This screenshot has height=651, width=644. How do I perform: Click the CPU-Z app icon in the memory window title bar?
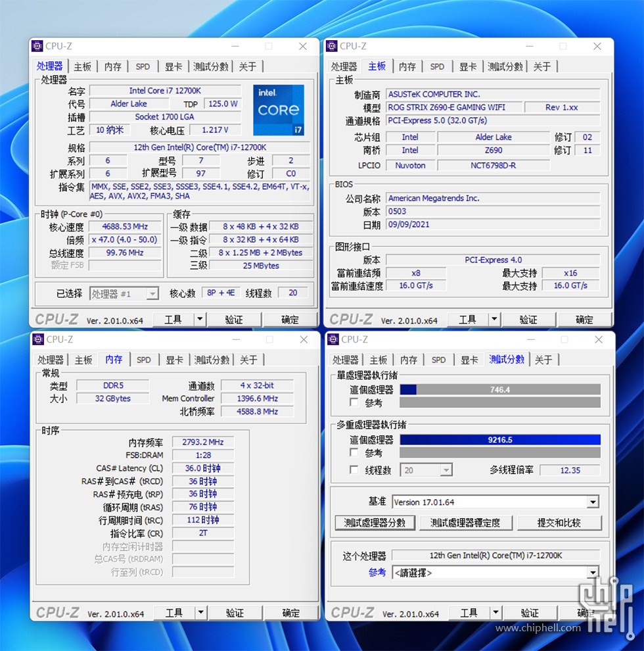(x=38, y=339)
